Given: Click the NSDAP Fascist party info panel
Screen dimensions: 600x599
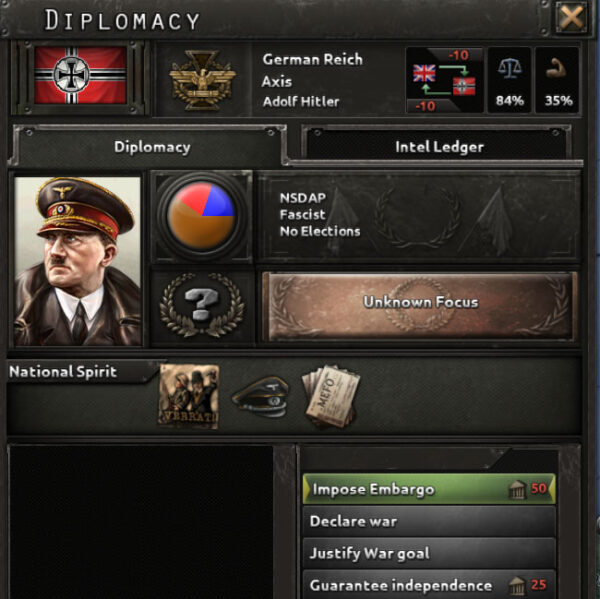Looking at the screenshot, I should (x=419, y=216).
